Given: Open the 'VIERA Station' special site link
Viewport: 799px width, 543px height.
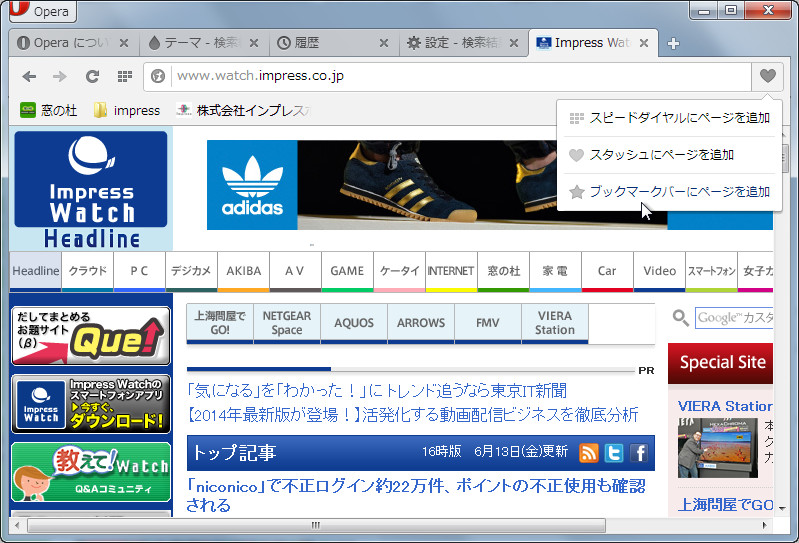Looking at the screenshot, I should click(x=725, y=406).
